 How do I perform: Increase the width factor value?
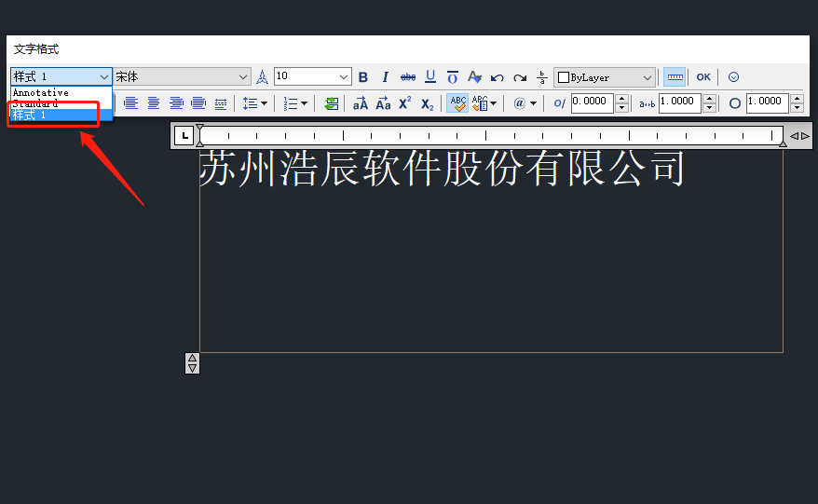point(798,99)
